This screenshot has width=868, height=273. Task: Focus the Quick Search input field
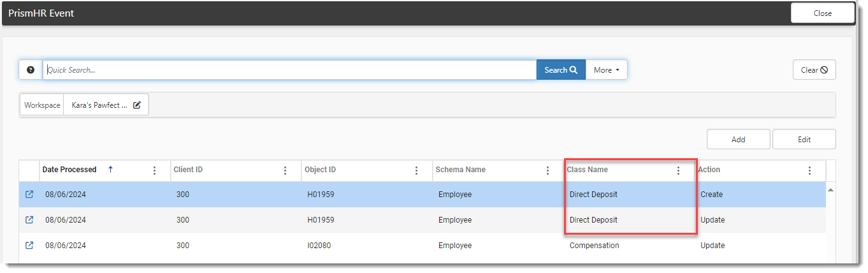pyautogui.click(x=289, y=70)
